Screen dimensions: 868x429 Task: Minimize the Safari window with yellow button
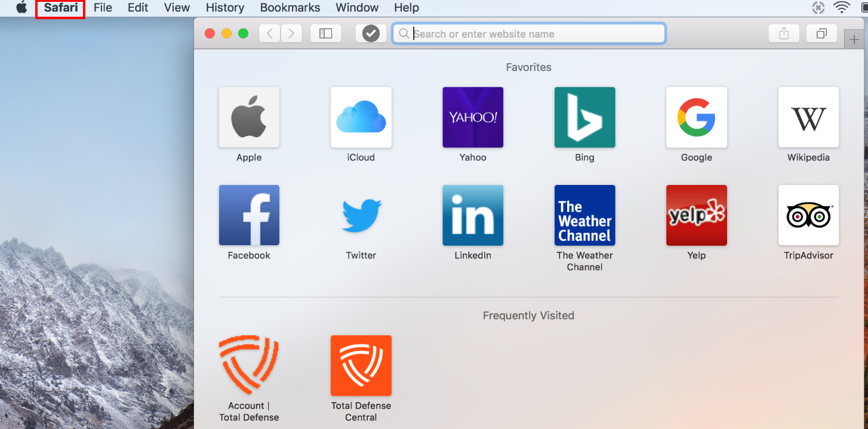pos(226,33)
